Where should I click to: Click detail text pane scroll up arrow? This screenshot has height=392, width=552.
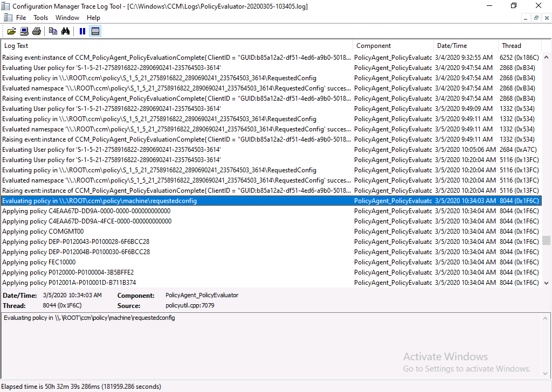pyautogui.click(x=546, y=319)
